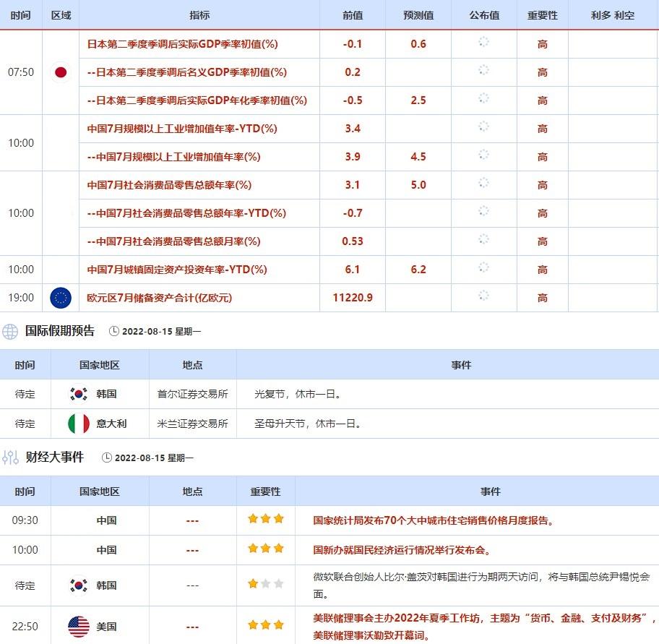Click the three-star rating in the 09:30 中国 row
The image size is (659, 644).
point(265,519)
